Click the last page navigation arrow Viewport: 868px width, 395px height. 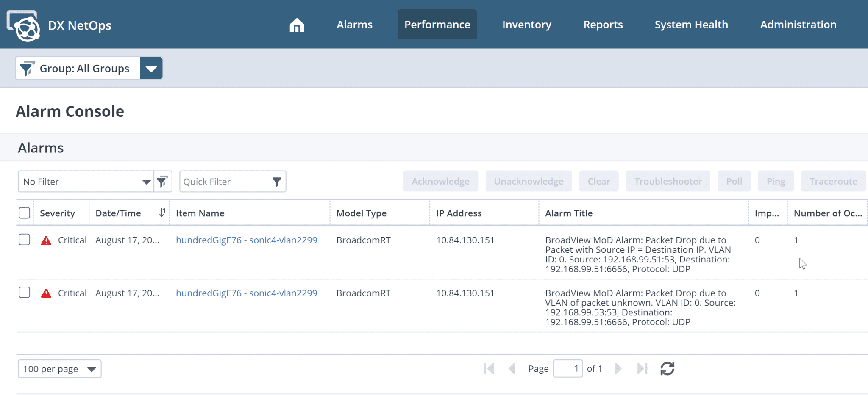point(641,368)
